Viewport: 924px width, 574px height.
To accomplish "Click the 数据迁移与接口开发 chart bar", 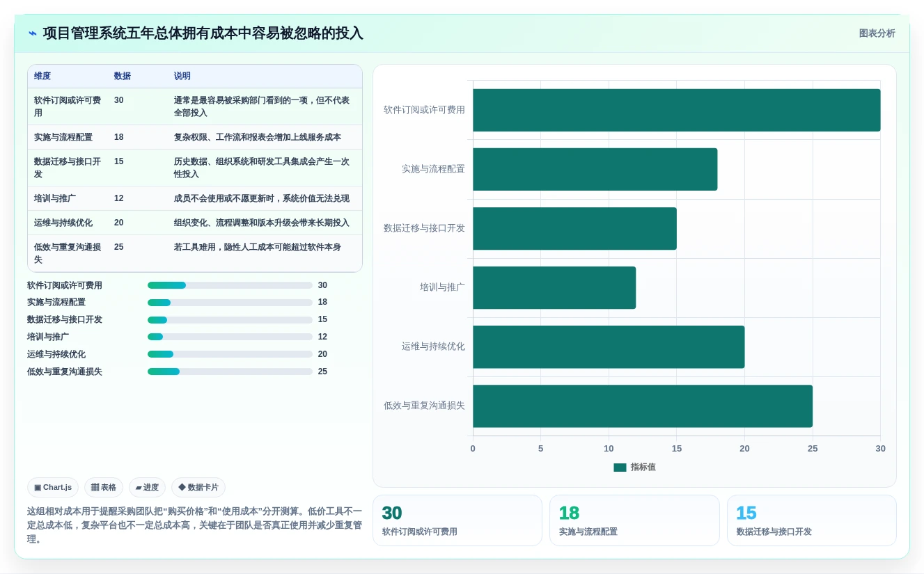I will [x=574, y=228].
